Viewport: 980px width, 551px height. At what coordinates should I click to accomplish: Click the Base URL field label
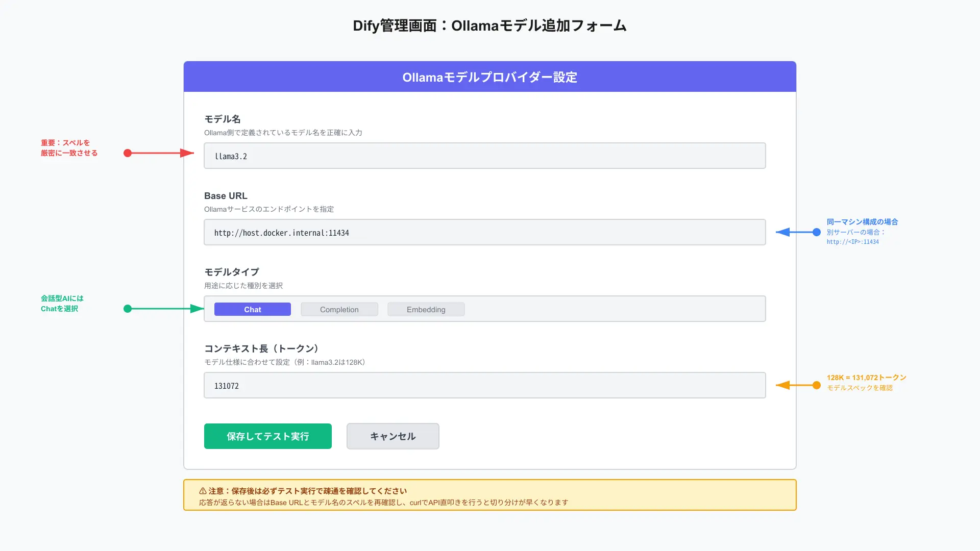point(226,196)
